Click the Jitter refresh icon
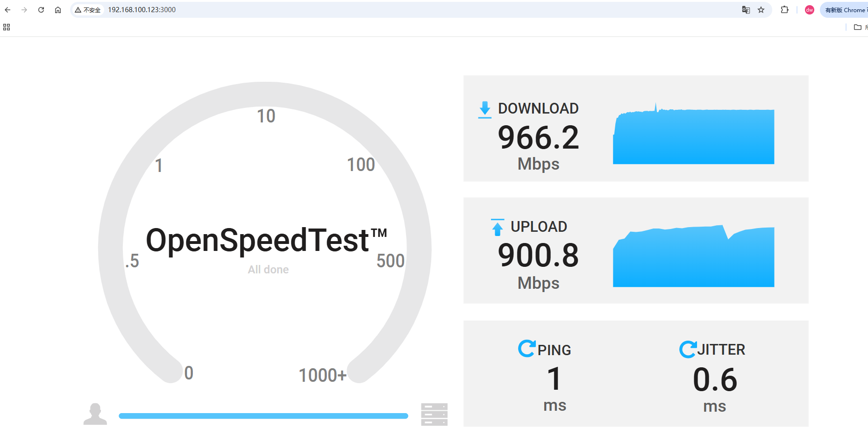 pos(688,349)
